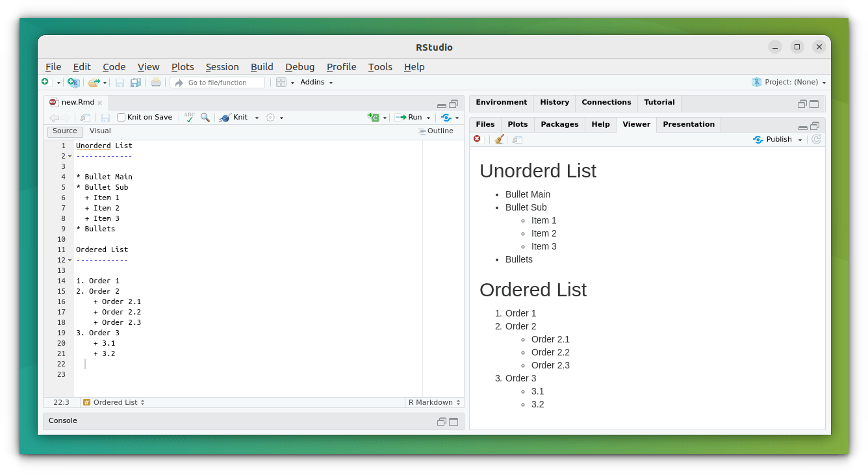
Task: Click the ABC spell check icon
Action: click(189, 118)
